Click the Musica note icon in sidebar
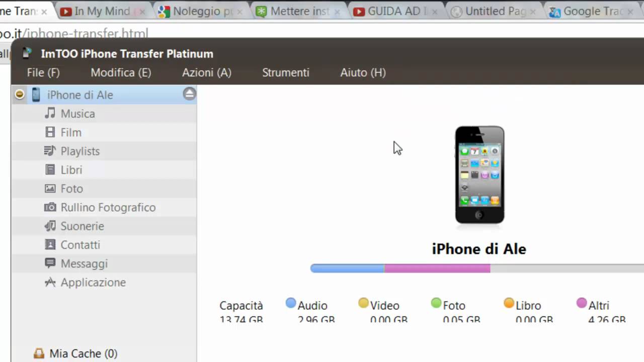The width and height of the screenshot is (644, 362). [50, 113]
